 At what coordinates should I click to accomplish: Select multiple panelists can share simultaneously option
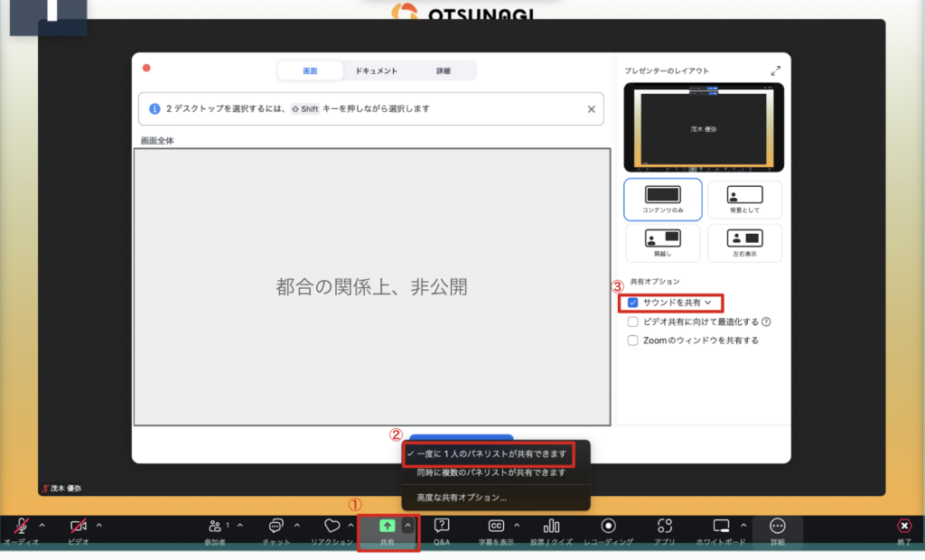click(x=491, y=472)
